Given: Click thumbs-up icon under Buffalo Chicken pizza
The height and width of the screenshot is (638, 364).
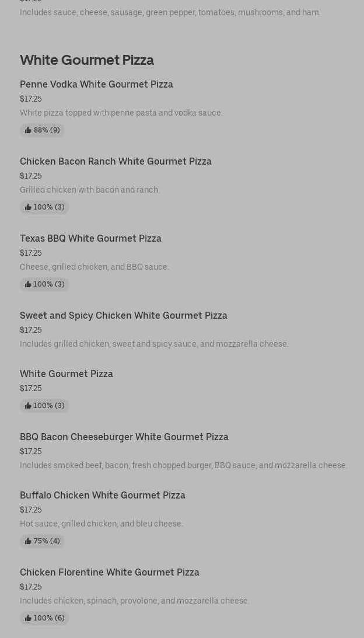Looking at the screenshot, I should tap(28, 541).
